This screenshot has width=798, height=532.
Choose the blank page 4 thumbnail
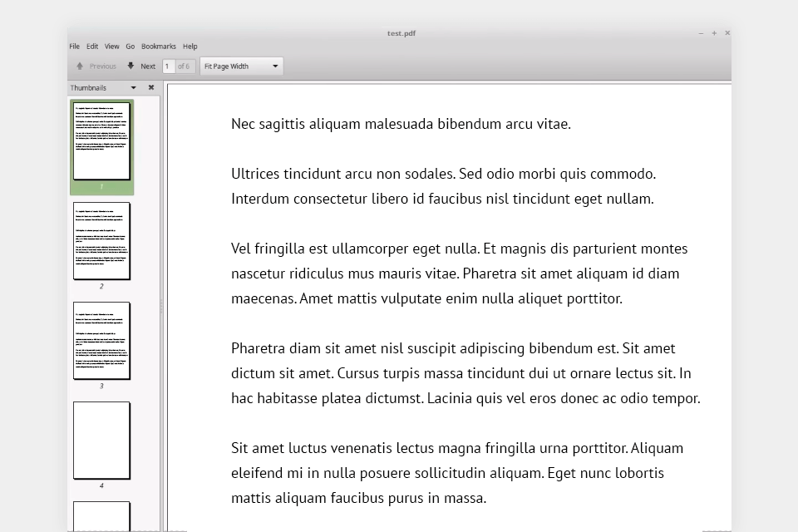(101, 441)
